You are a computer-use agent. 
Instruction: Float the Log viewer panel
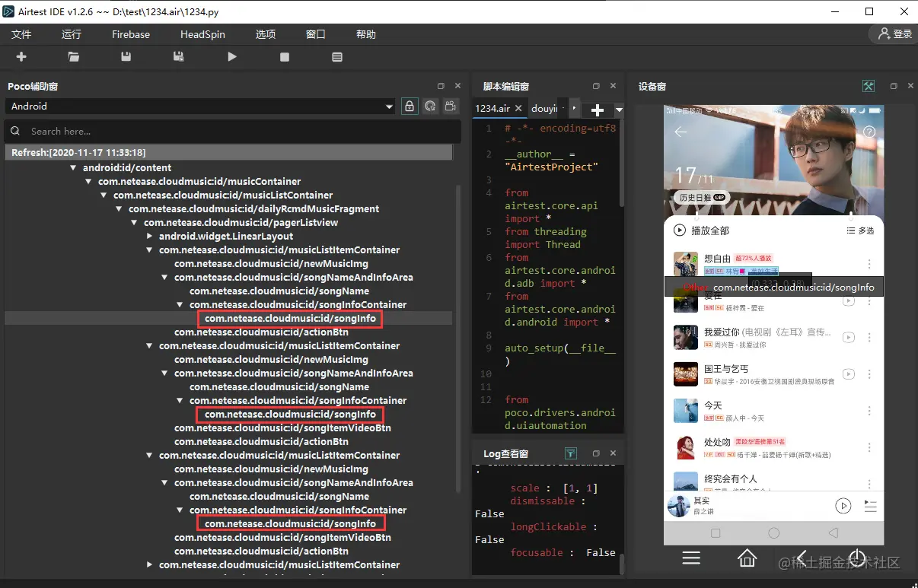[x=596, y=453]
